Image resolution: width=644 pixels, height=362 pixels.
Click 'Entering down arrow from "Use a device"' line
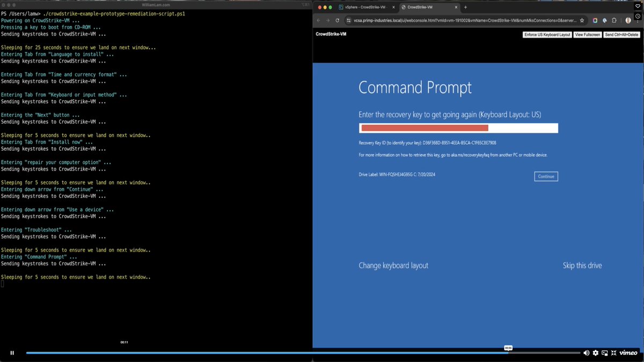click(57, 209)
